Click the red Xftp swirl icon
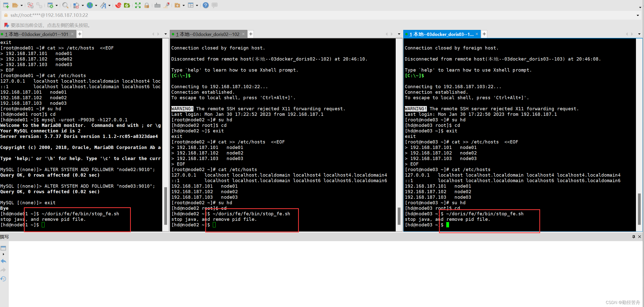The height and width of the screenshot is (307, 644). (x=118, y=5)
